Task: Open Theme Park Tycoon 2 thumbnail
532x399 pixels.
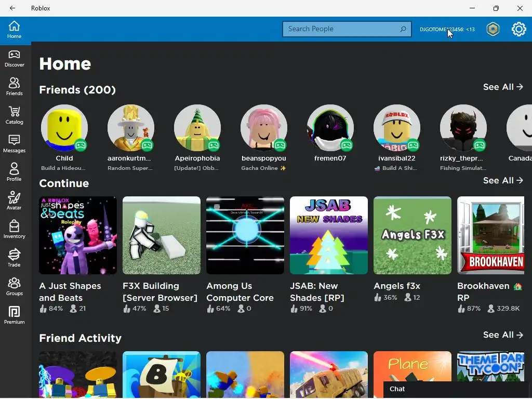Action: pyautogui.click(x=490, y=366)
